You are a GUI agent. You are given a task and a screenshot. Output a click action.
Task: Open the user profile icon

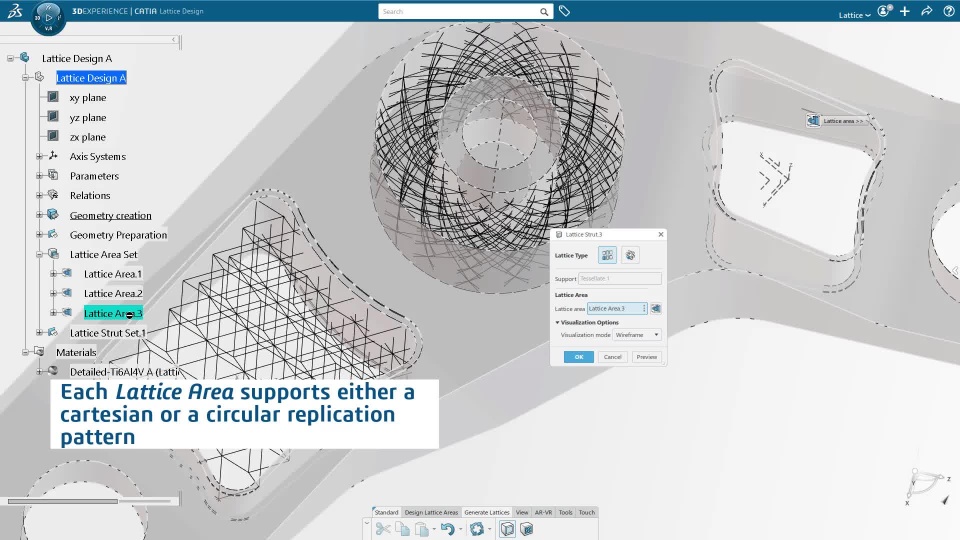coord(884,11)
